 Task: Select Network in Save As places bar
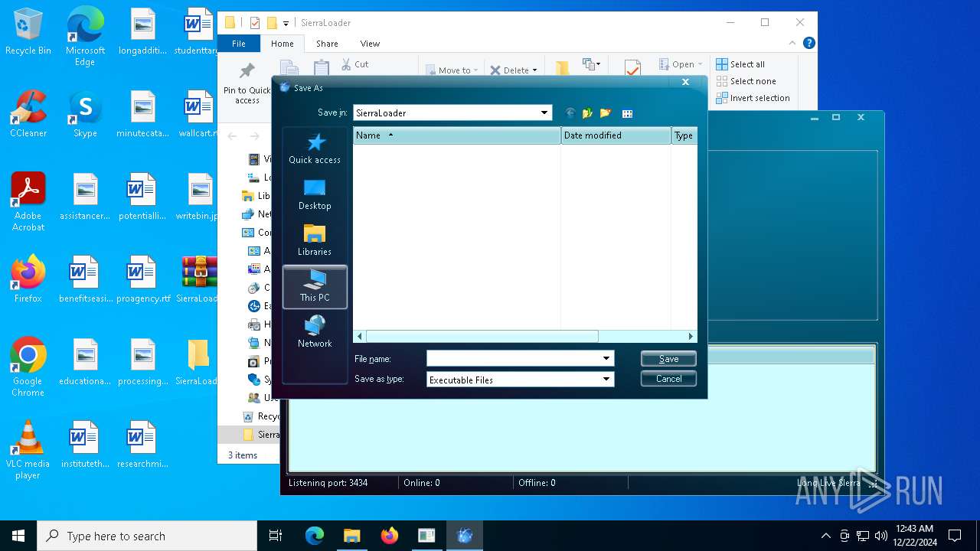pos(315,332)
